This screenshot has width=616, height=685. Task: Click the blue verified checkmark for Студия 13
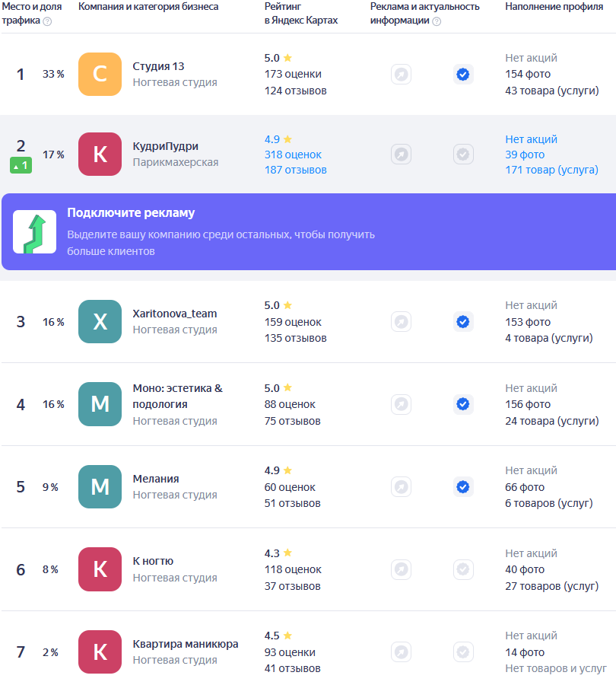462,75
